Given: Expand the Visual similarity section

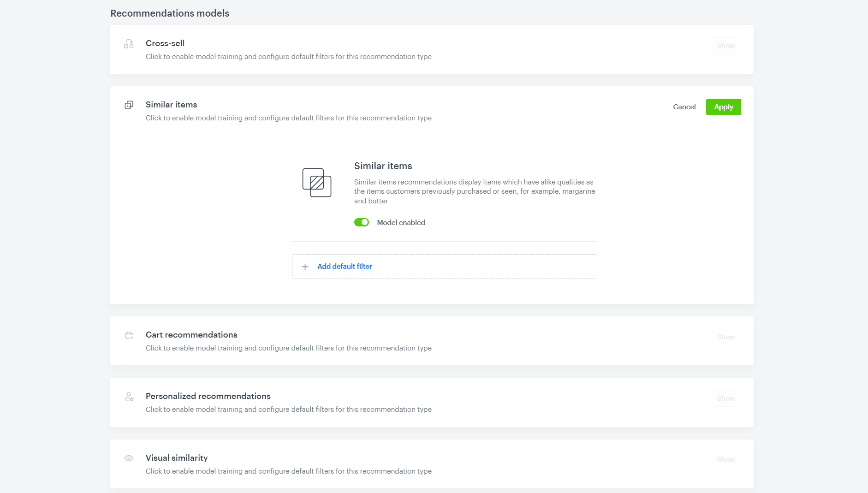Looking at the screenshot, I should [725, 459].
